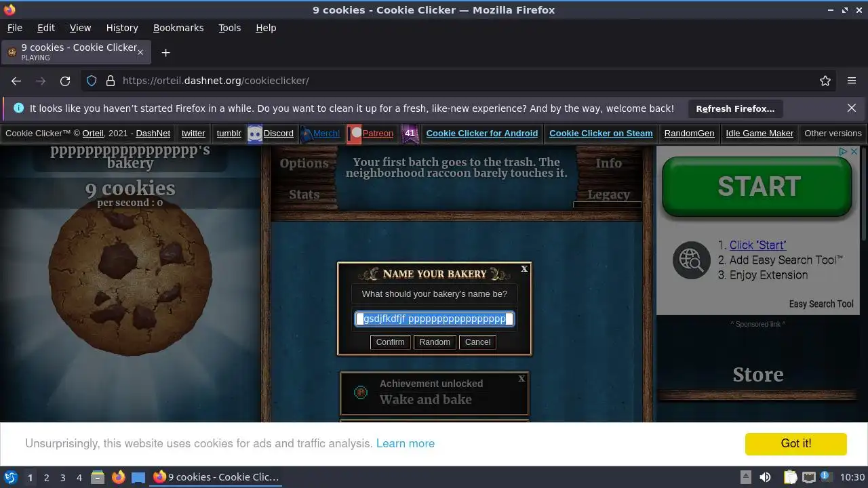
Task: Open the DashNet link
Action: click(x=153, y=134)
